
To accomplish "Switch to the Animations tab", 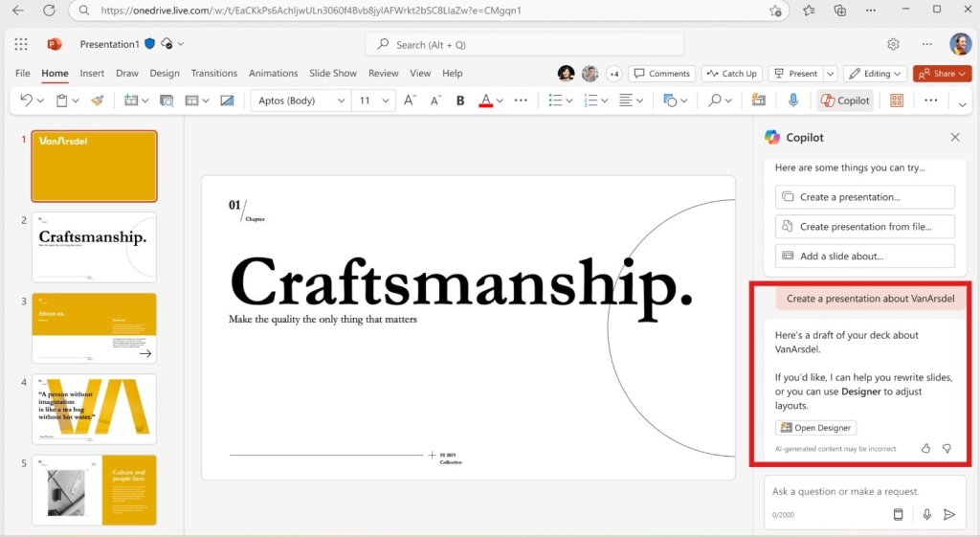I will coord(273,73).
